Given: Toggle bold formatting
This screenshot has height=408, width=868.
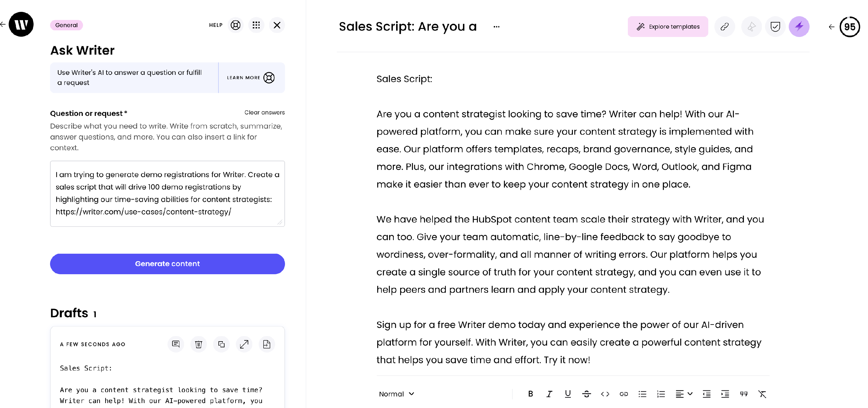Looking at the screenshot, I should [530, 394].
